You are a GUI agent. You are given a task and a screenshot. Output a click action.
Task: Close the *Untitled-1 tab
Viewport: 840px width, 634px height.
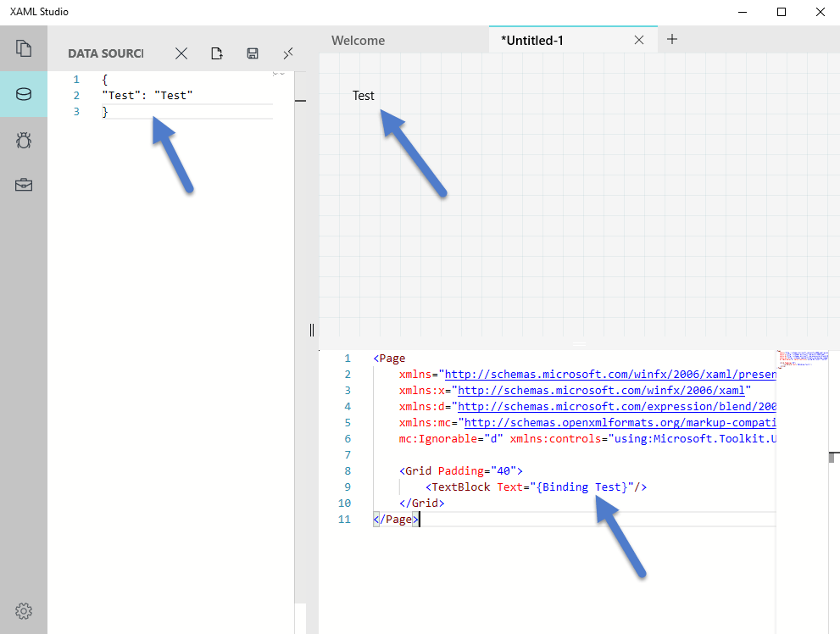pyautogui.click(x=639, y=40)
